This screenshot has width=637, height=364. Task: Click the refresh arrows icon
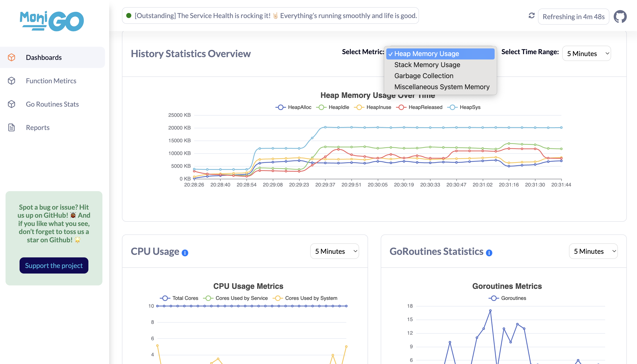(531, 16)
